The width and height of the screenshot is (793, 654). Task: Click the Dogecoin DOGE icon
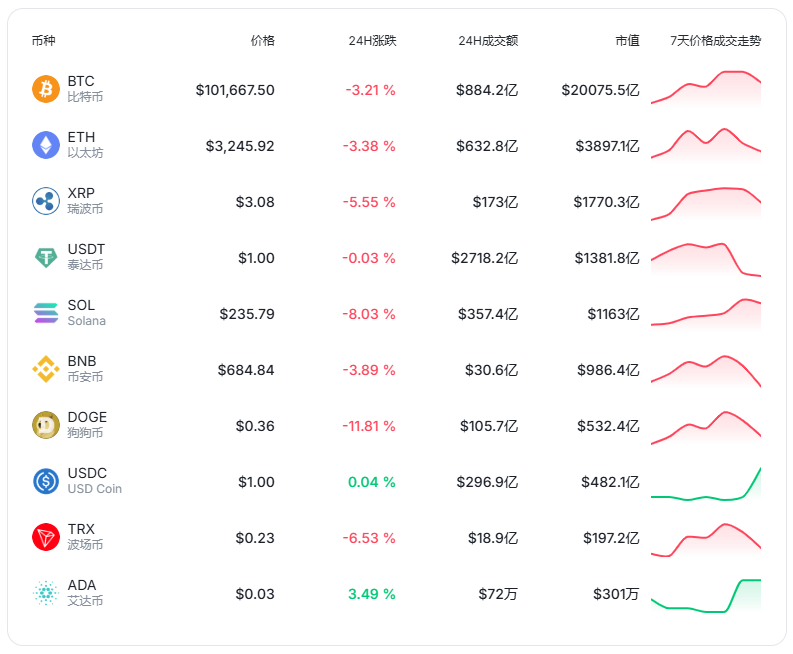coord(46,425)
